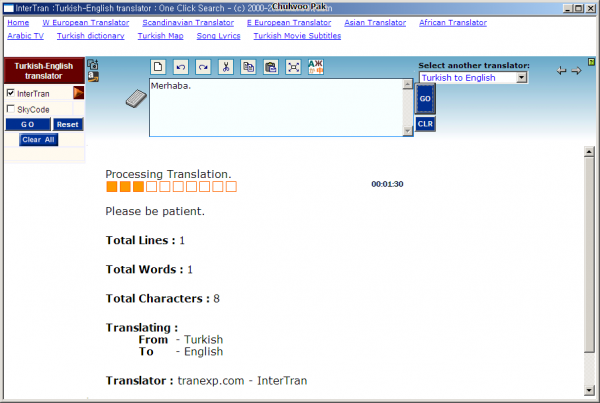Click the camera capture icon
Image resolution: width=600 pixels, height=403 pixels.
tap(93, 64)
